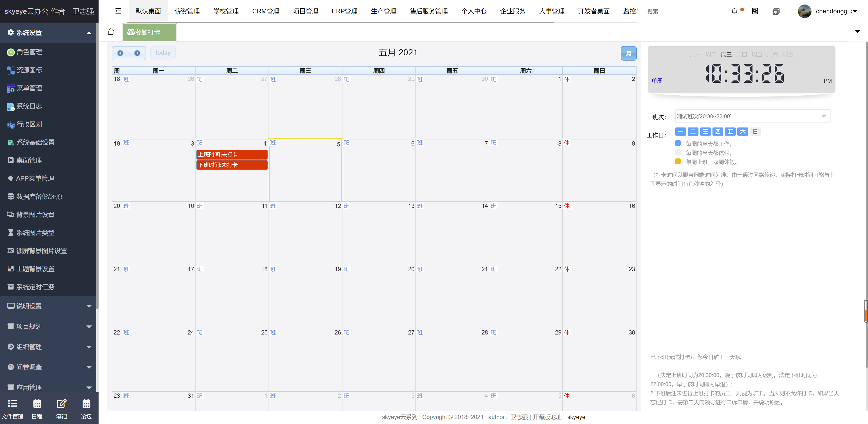The height and width of the screenshot is (424, 868).
Task: Open 文件管理 bottom shortcut
Action: 12,409
